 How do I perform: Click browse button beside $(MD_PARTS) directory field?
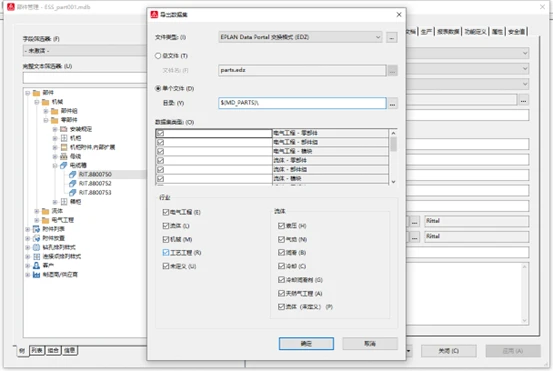[393, 103]
